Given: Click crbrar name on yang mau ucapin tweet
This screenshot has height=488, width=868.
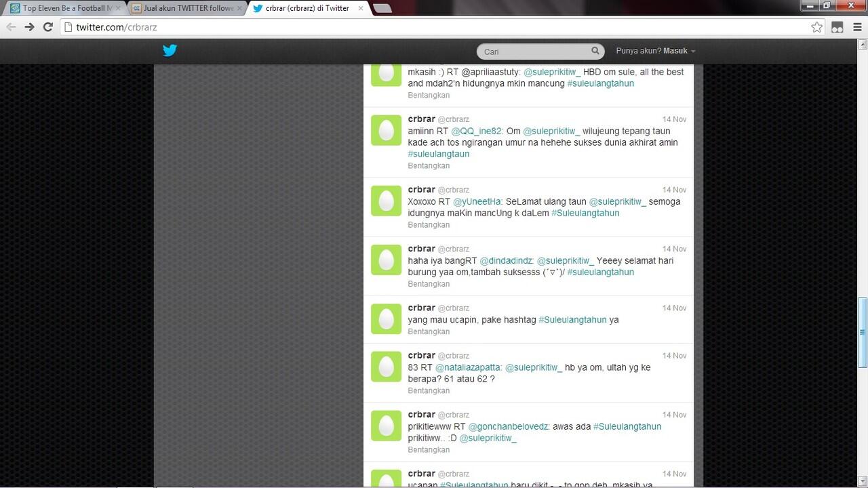Looking at the screenshot, I should [421, 308].
